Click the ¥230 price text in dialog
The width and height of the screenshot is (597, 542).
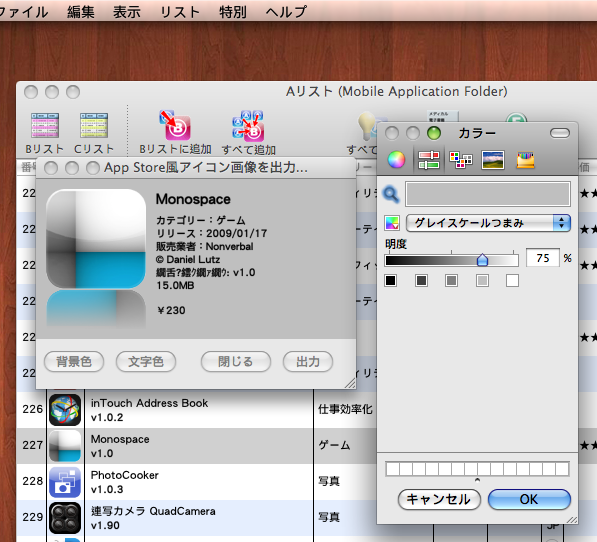pos(171,310)
